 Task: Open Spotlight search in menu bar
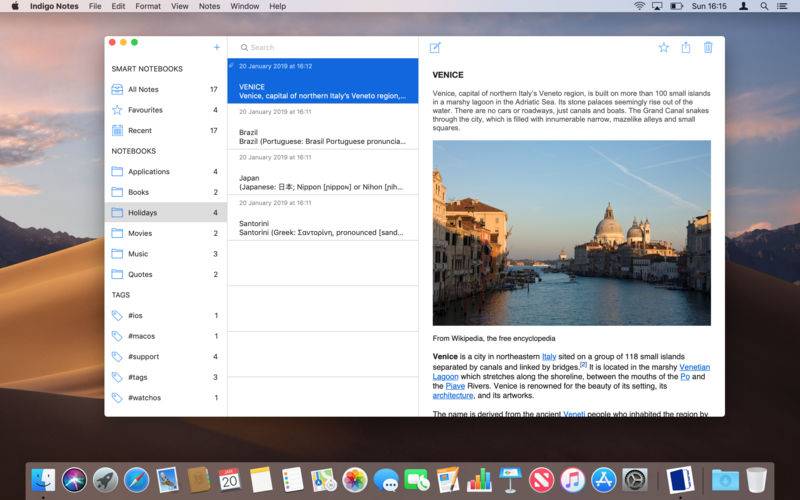764,6
